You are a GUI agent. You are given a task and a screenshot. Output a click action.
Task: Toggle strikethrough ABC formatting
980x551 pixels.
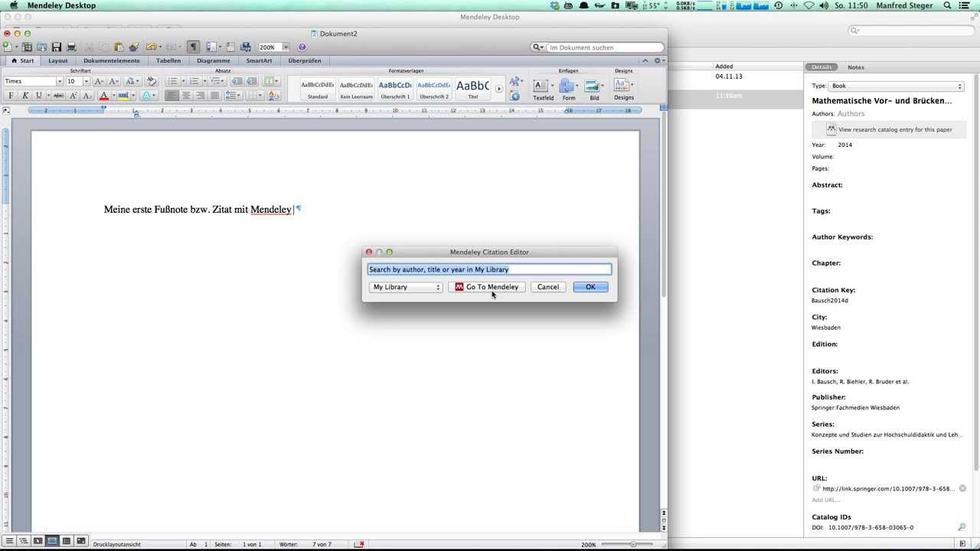(x=58, y=96)
